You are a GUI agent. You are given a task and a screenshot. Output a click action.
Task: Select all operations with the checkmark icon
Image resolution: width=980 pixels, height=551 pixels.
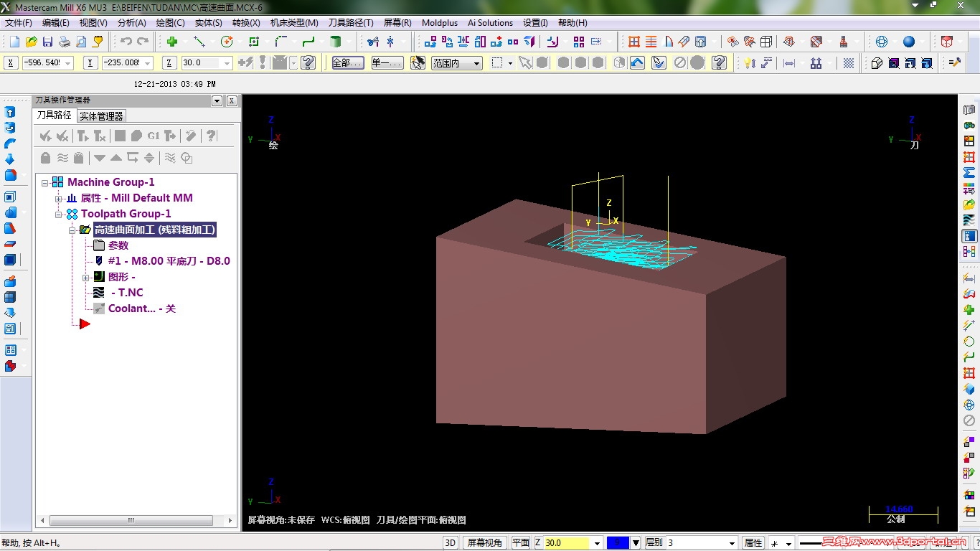[x=45, y=136]
